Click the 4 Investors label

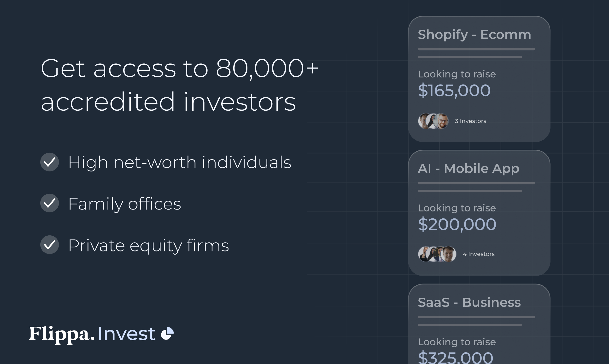(479, 254)
